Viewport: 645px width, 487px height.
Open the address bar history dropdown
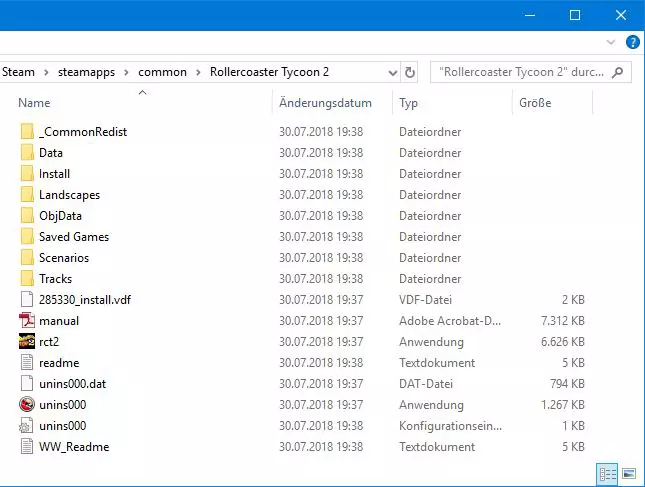click(393, 73)
